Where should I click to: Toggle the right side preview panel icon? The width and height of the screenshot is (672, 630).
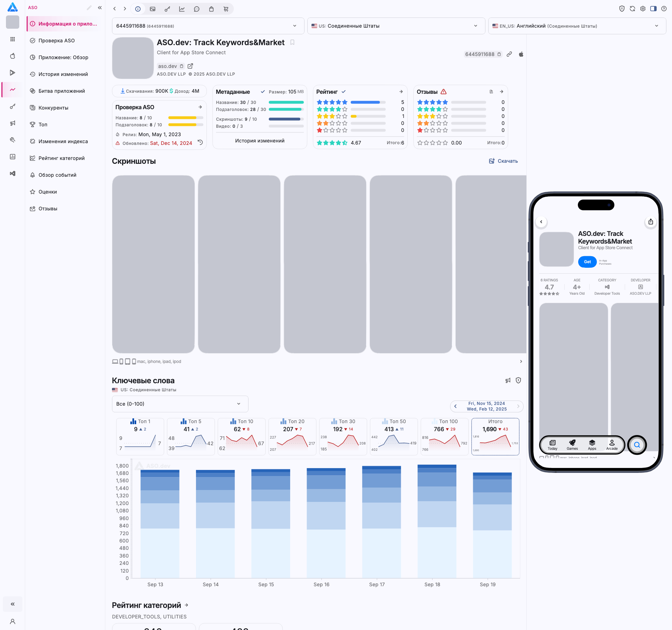click(653, 9)
